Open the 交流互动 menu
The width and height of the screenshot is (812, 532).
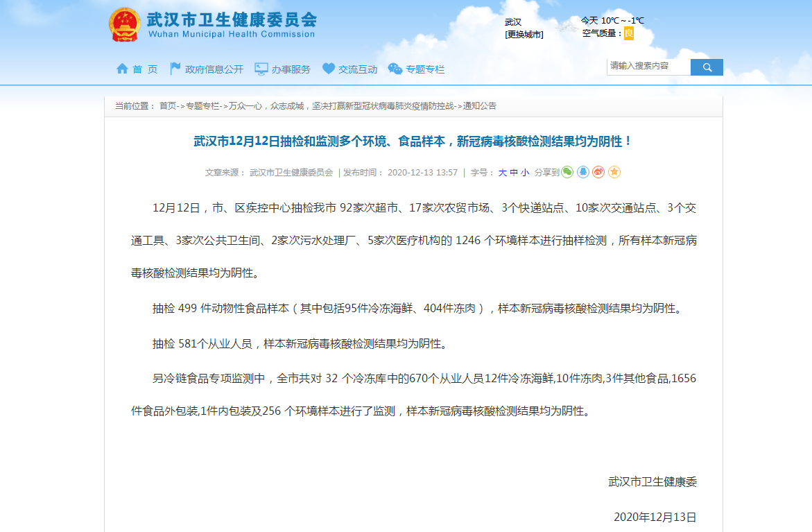(358, 69)
